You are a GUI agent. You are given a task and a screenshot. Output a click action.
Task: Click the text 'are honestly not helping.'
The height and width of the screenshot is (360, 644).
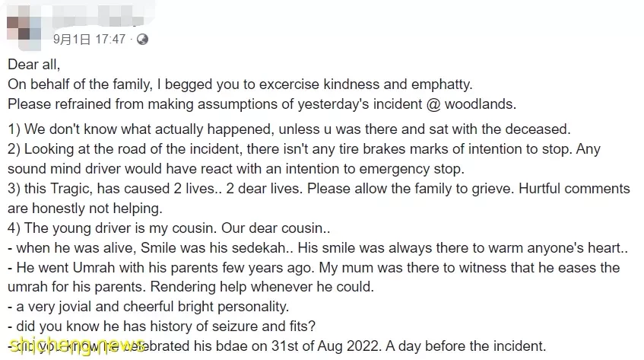click(x=85, y=209)
